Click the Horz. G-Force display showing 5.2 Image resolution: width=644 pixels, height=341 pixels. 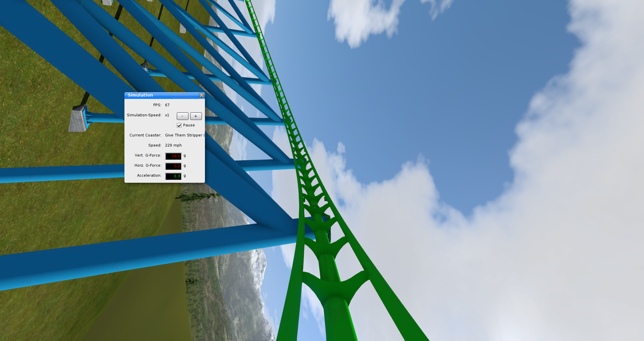pos(173,166)
